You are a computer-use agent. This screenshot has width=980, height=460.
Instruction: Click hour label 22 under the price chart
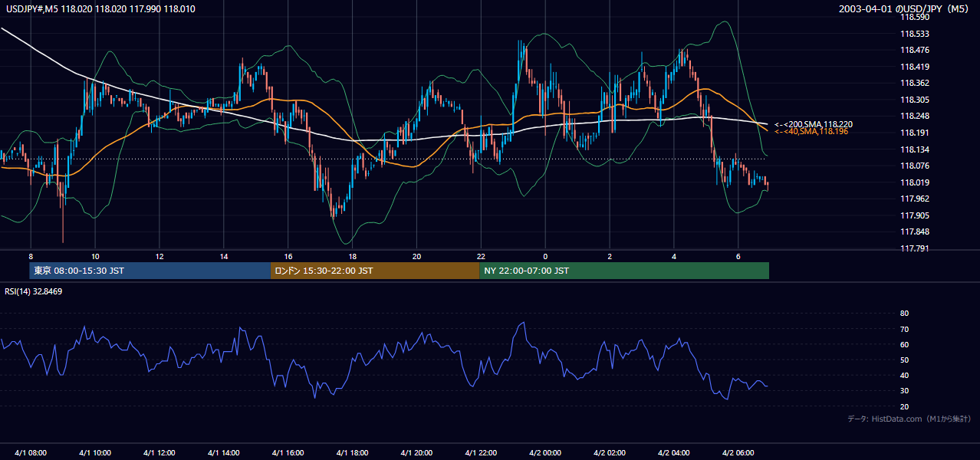click(x=481, y=256)
